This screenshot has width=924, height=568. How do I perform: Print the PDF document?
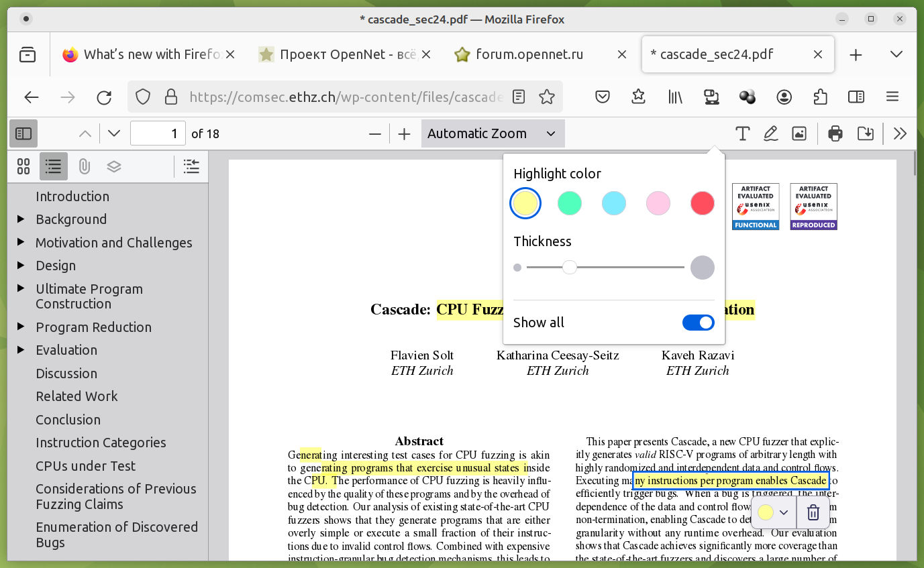(x=835, y=133)
